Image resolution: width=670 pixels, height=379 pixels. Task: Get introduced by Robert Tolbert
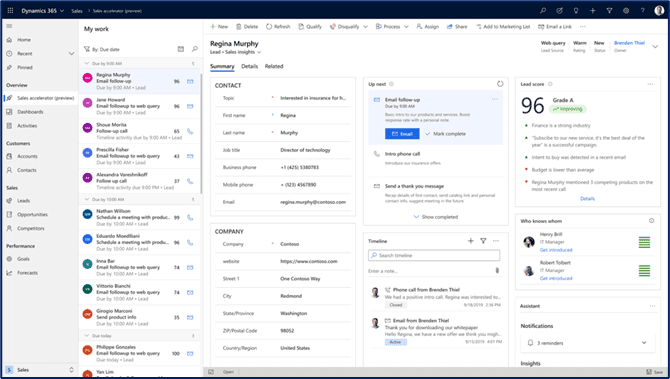tap(556, 278)
